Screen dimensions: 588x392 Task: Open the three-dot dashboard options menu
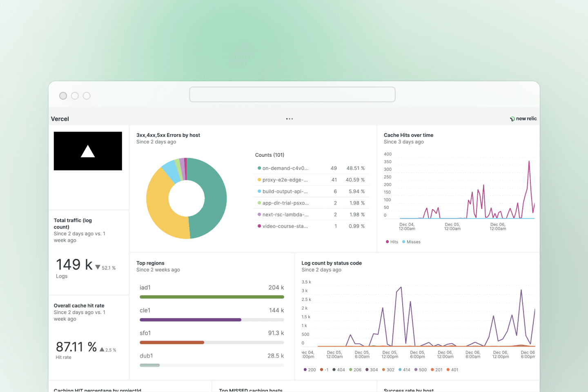(x=290, y=119)
